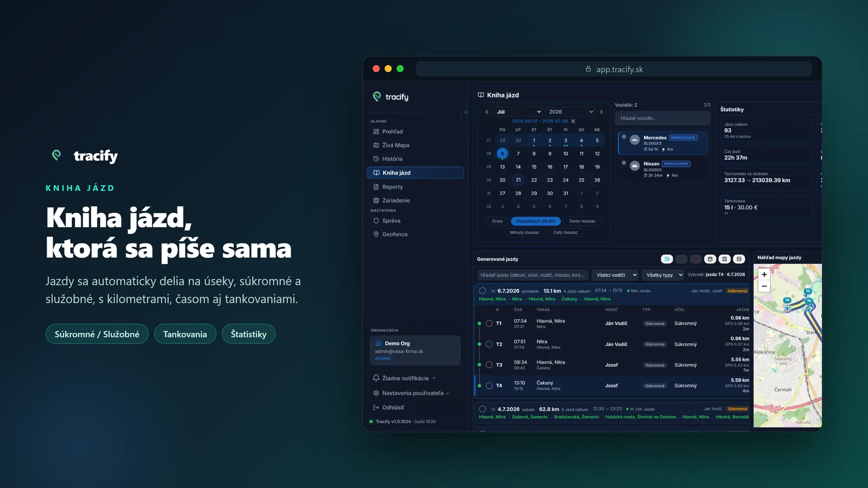Click the calendar view icon in Generované jazdy toolbar
Viewport: 868px width, 488px height.
click(x=710, y=259)
